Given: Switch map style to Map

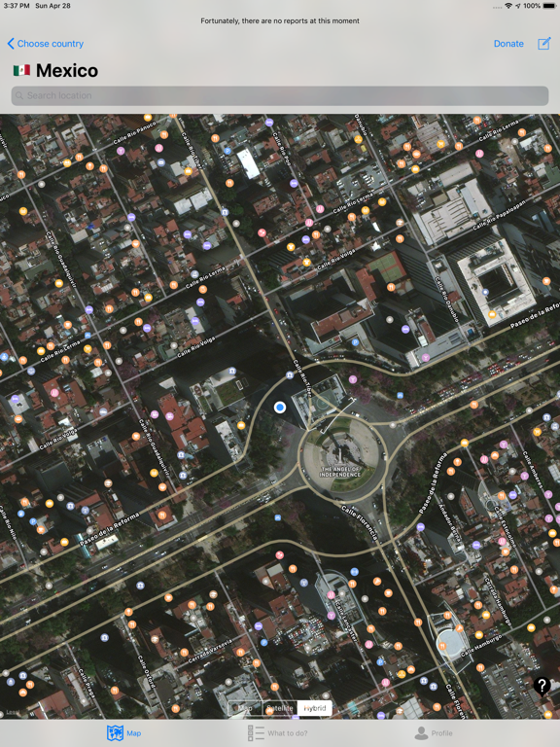Looking at the screenshot, I should pyautogui.click(x=245, y=708).
